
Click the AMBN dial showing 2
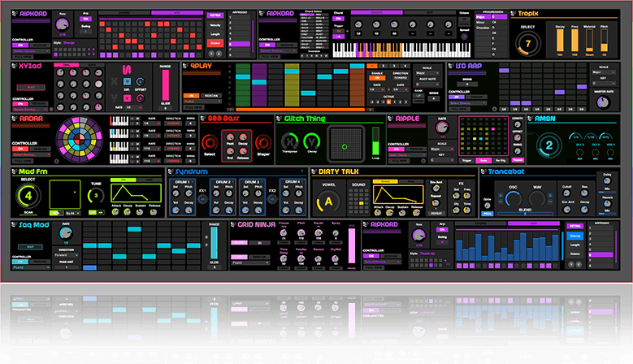[x=548, y=145]
